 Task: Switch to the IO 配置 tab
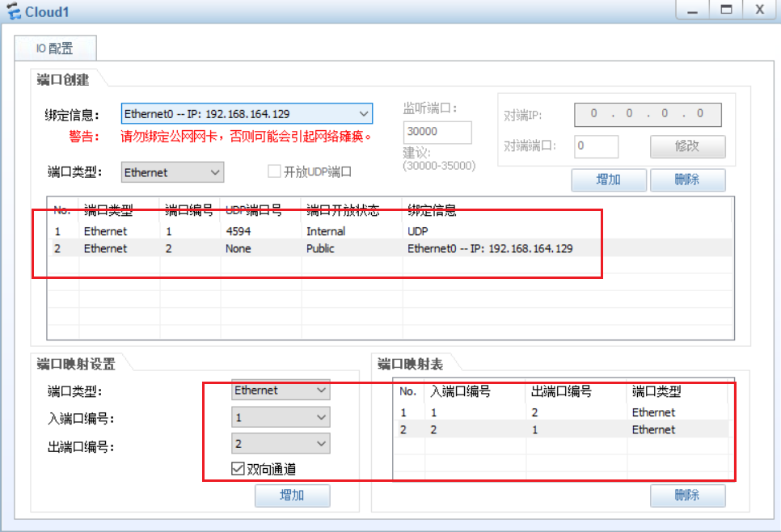pos(55,49)
